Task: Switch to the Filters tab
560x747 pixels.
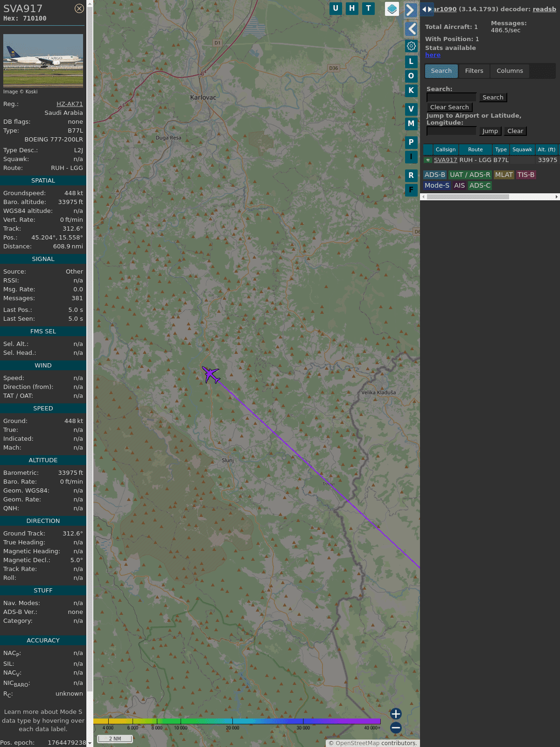Action: [x=474, y=71]
